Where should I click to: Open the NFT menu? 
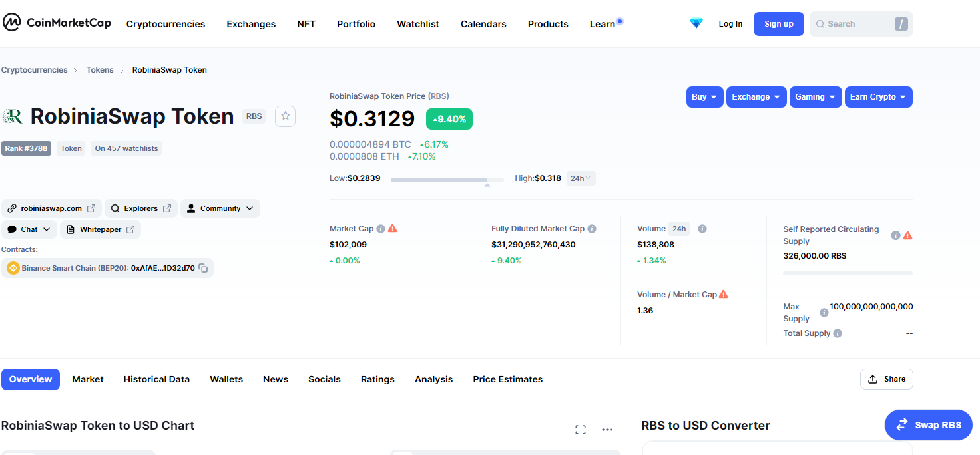click(x=306, y=24)
